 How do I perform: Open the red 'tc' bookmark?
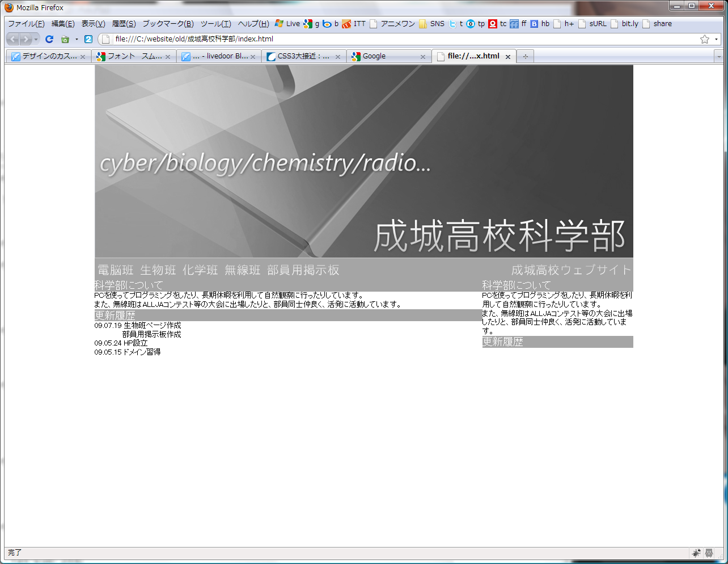(x=498, y=24)
